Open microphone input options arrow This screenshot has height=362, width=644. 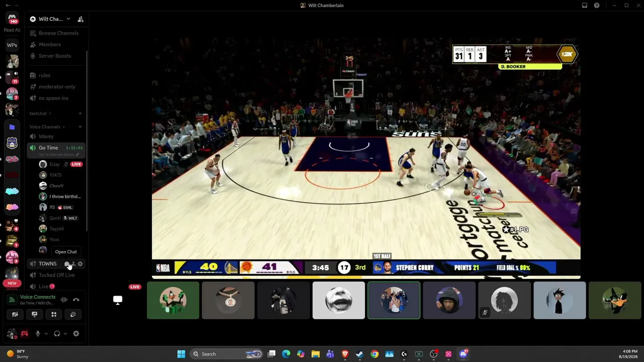[46, 334]
